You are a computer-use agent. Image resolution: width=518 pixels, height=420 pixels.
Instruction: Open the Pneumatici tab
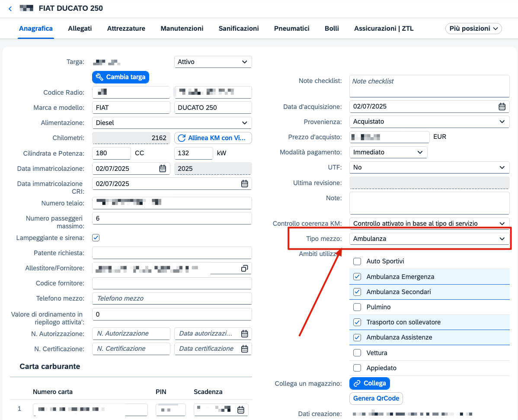tap(292, 29)
